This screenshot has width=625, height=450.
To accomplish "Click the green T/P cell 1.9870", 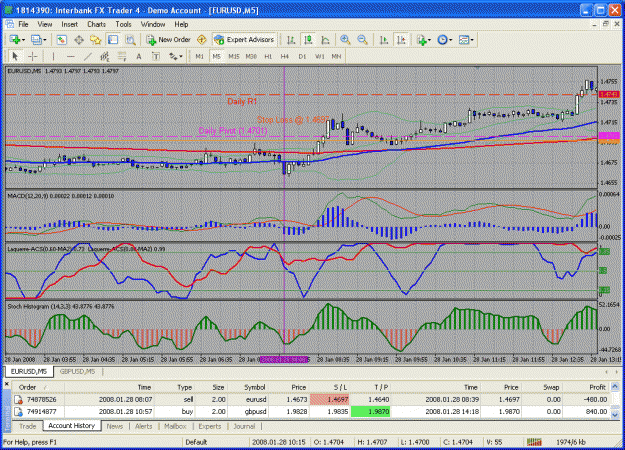I will click(x=370, y=411).
